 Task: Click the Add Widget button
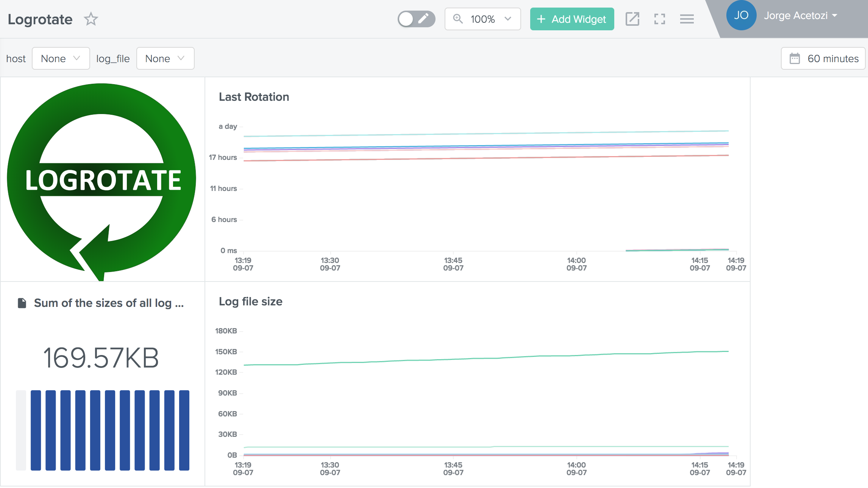[x=572, y=19]
